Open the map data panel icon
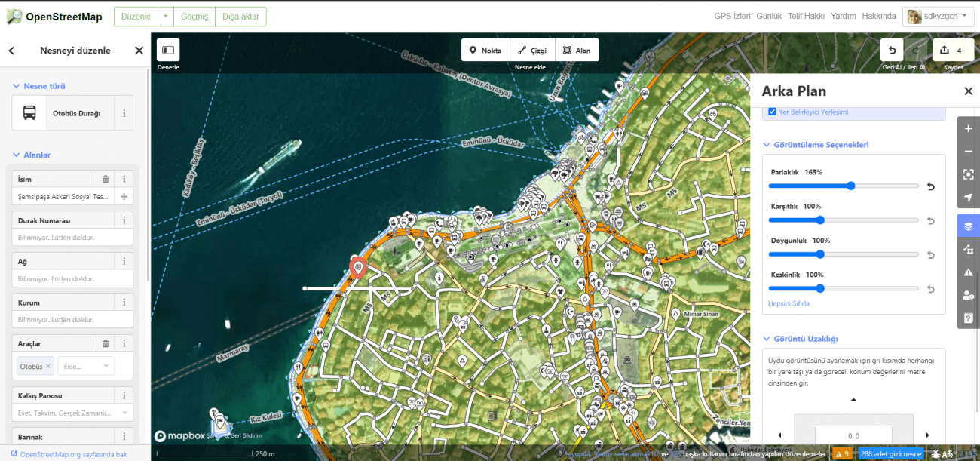This screenshot has height=461, width=980. (x=968, y=249)
